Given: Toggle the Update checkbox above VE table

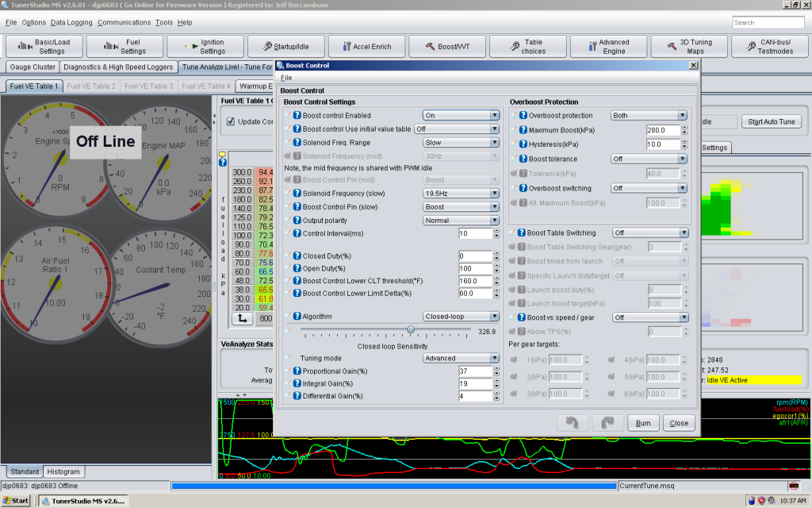Looking at the screenshot, I should tap(231, 121).
